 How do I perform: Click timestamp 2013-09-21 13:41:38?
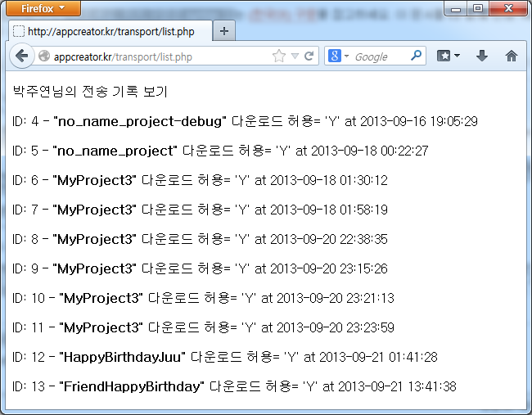coord(397,386)
